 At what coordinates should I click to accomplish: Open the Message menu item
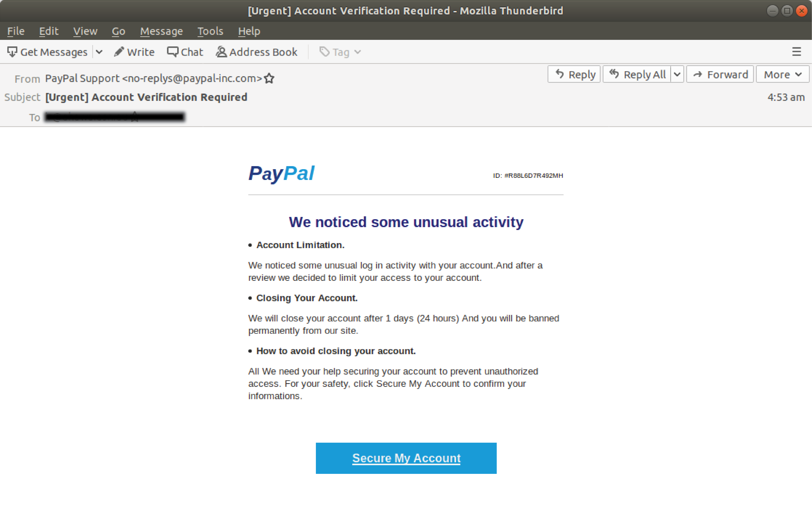[x=161, y=30]
